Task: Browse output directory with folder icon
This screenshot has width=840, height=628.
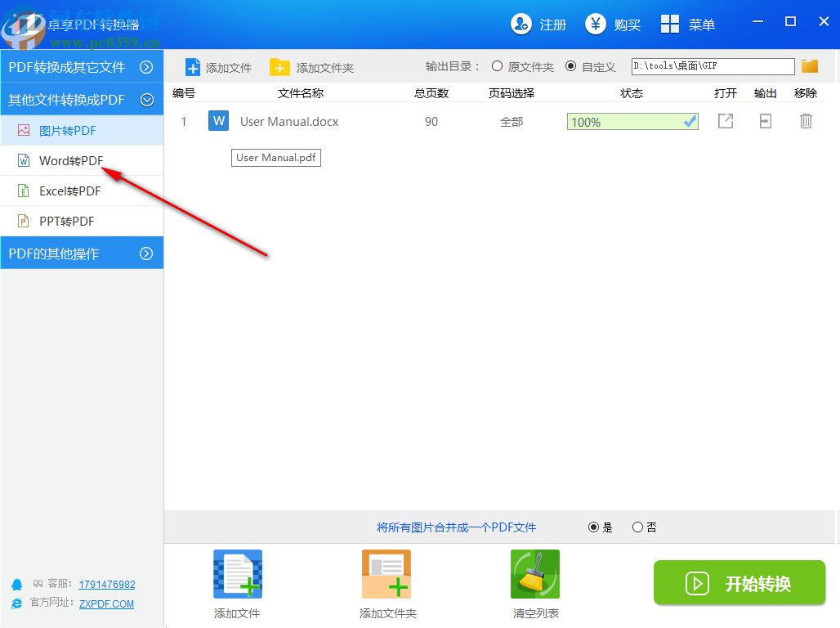Action: click(x=810, y=66)
